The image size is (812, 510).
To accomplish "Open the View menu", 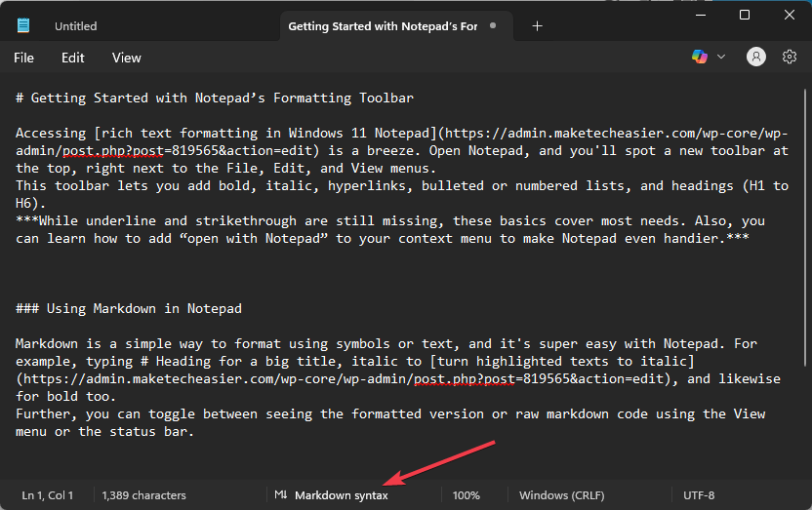I will [x=126, y=58].
